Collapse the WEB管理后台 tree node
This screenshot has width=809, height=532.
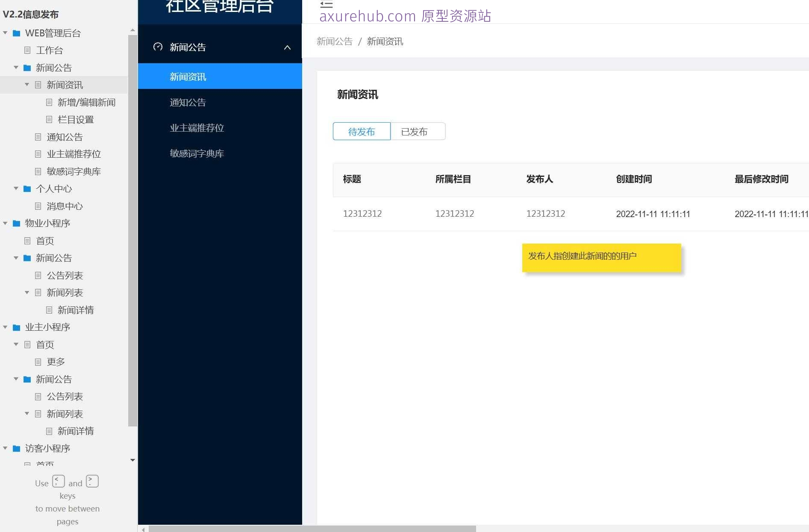(5, 33)
